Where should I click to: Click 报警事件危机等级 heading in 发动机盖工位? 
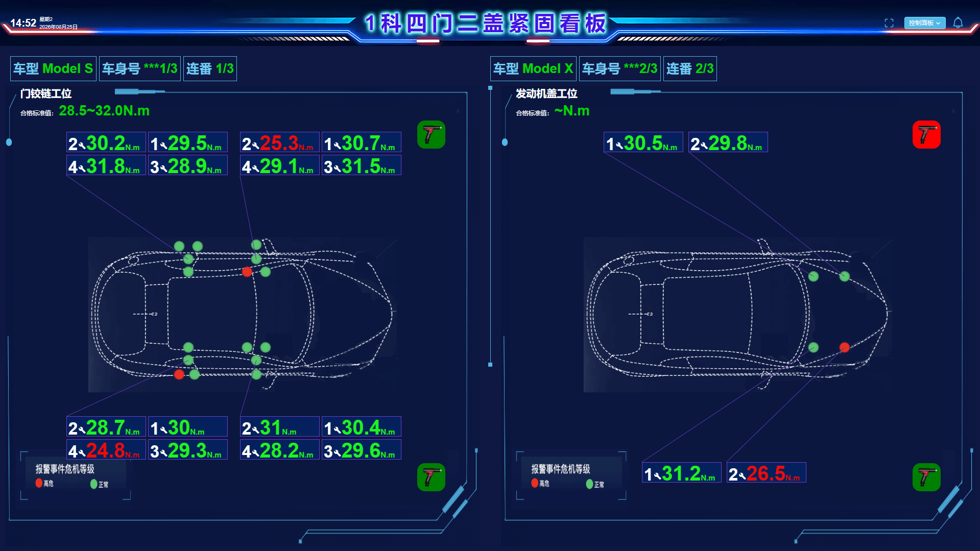point(561,469)
